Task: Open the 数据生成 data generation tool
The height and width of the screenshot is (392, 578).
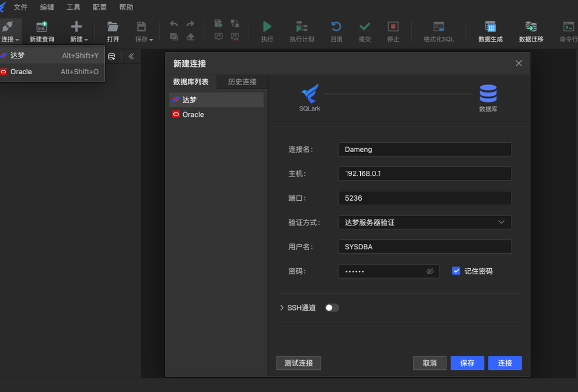Action: [490, 31]
